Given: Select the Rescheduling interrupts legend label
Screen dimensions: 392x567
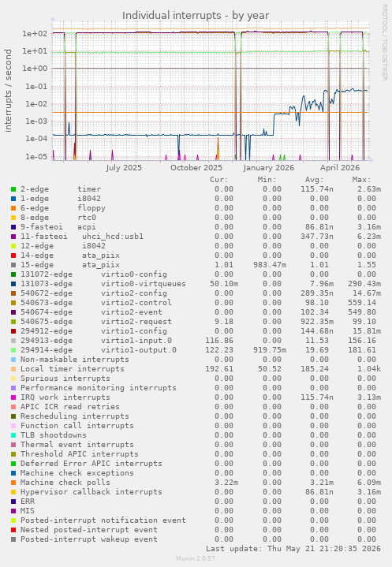Looking at the screenshot, I should [x=74, y=416].
